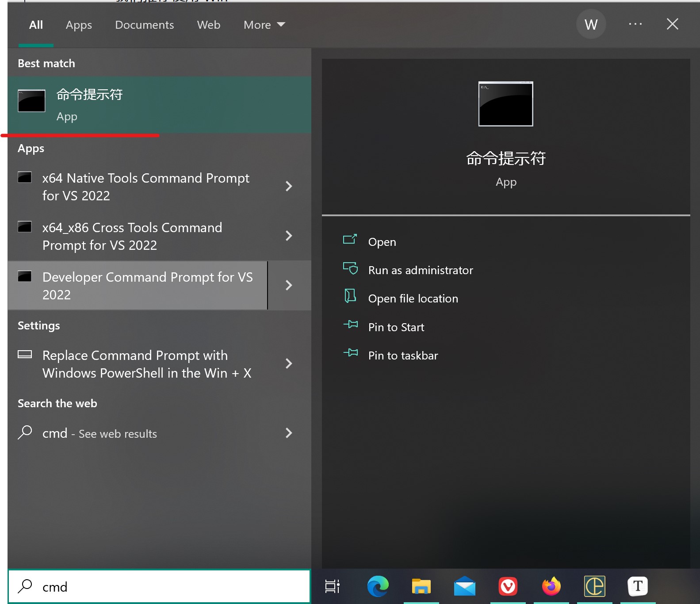Click Open file location
Screen dimensions: 700x604
[x=413, y=298]
